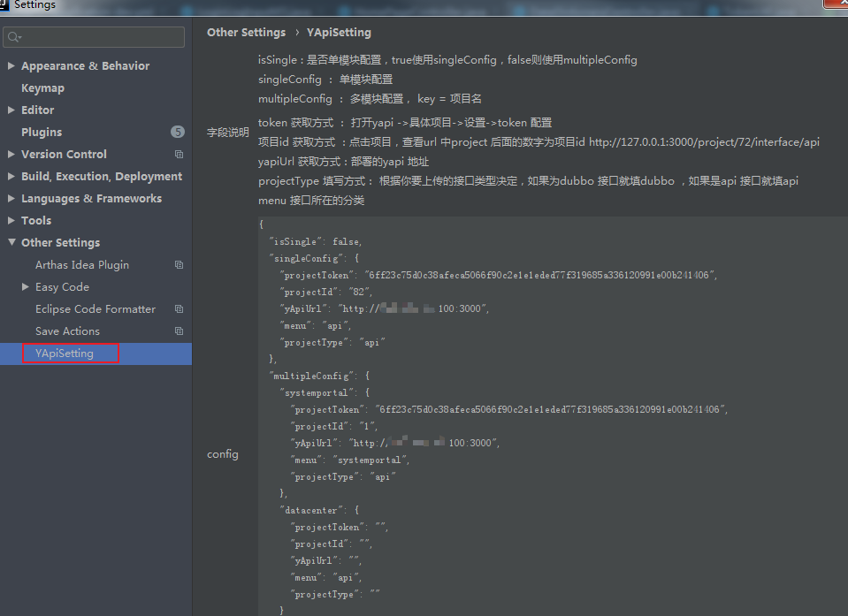
Task: Expand Languages & Frameworks node
Action: [11, 198]
